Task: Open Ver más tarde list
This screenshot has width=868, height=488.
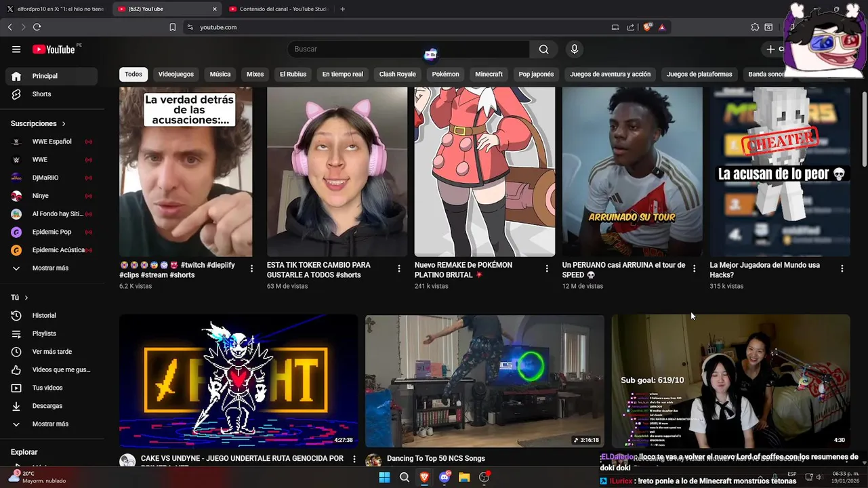Action: 51,352
